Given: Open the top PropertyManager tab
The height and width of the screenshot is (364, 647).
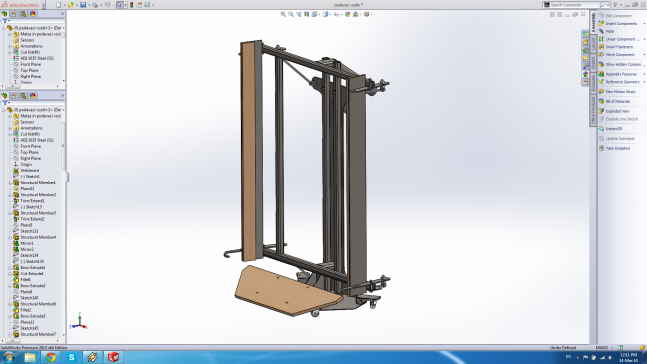Looking at the screenshot, I should click(14, 14).
